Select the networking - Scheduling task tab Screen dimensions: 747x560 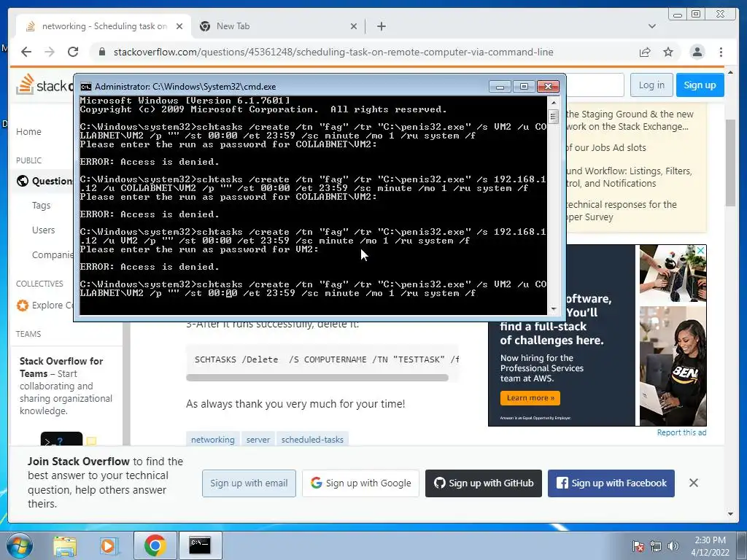(x=104, y=26)
